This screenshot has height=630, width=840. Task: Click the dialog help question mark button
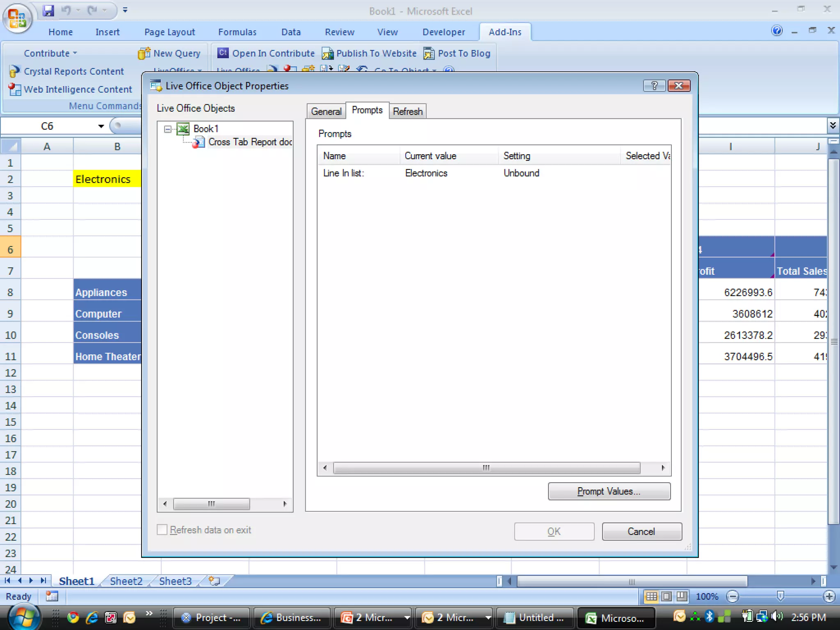click(x=654, y=86)
